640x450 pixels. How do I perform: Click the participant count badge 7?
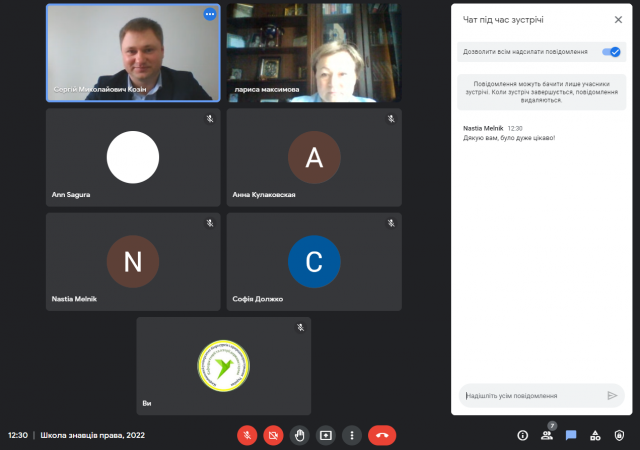click(552, 426)
